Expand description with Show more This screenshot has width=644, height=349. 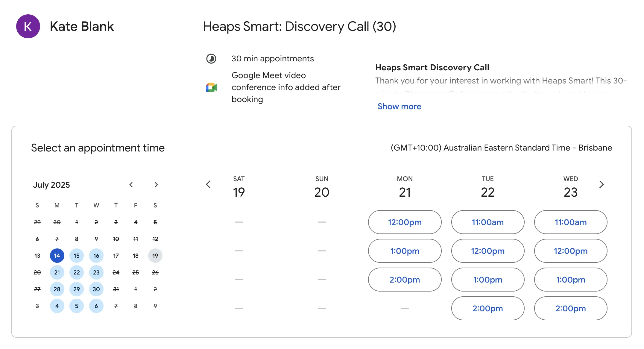[x=399, y=106]
